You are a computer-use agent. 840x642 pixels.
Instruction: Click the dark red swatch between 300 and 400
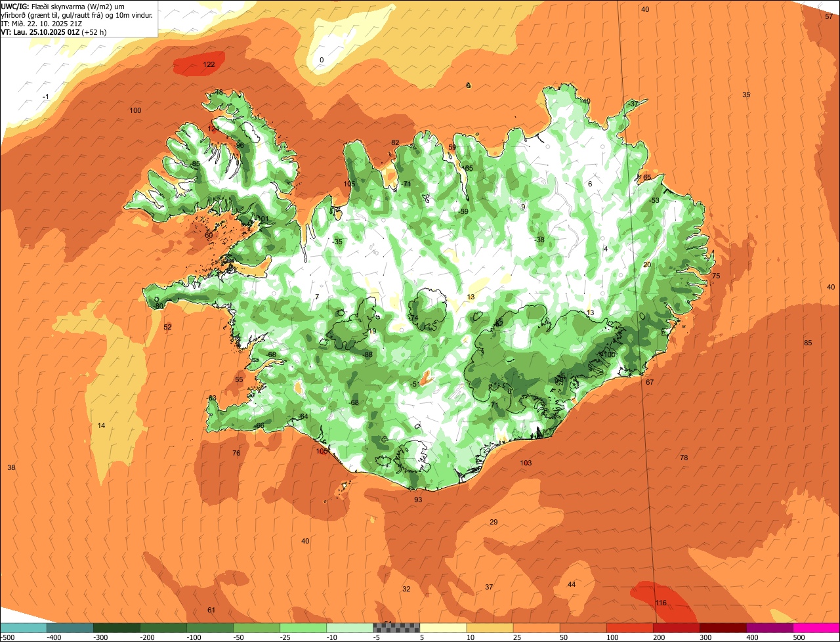[x=723, y=628]
